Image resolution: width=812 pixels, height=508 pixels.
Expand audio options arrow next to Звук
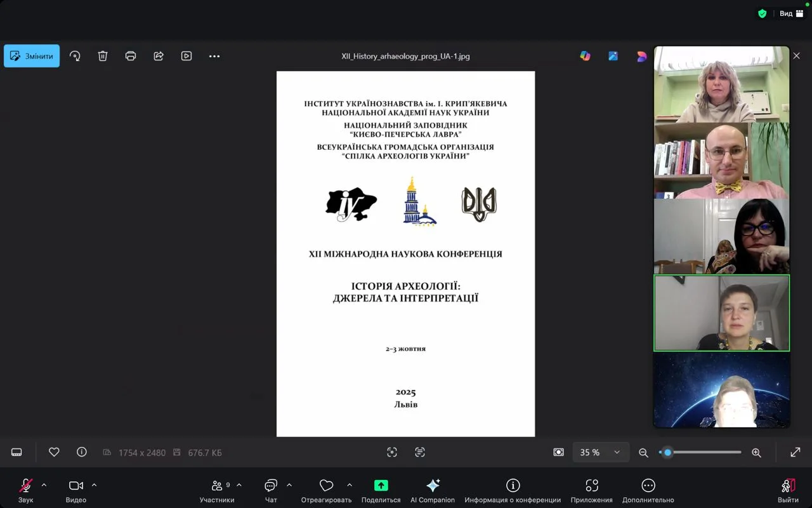pos(44,485)
